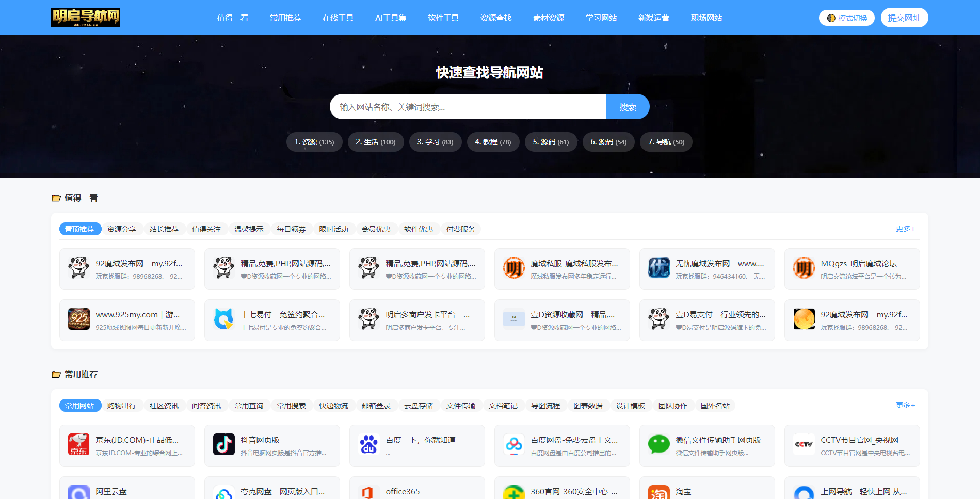Open the www.925my.com 925 icon
The image size is (980, 499).
point(79,319)
